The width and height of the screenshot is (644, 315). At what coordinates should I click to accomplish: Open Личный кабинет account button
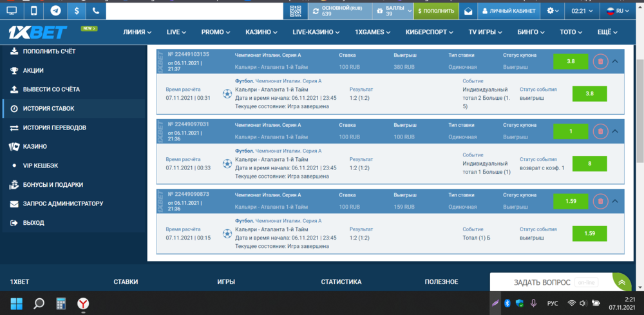[x=509, y=11]
